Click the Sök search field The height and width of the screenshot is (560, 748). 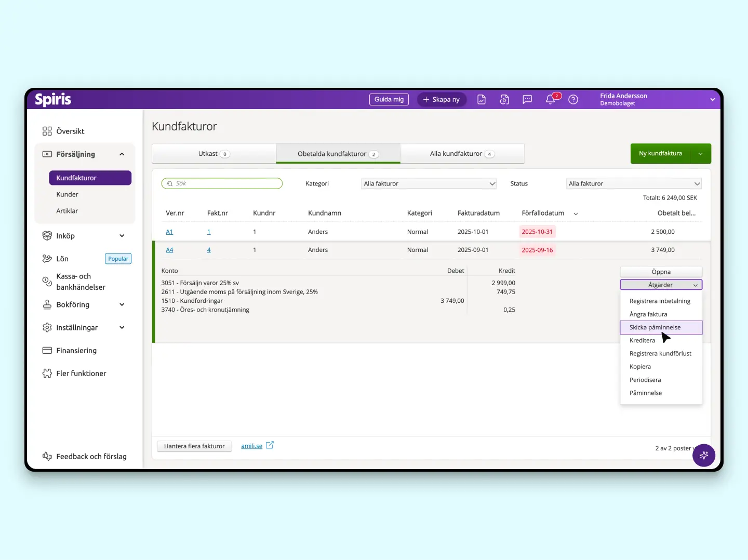(x=222, y=183)
